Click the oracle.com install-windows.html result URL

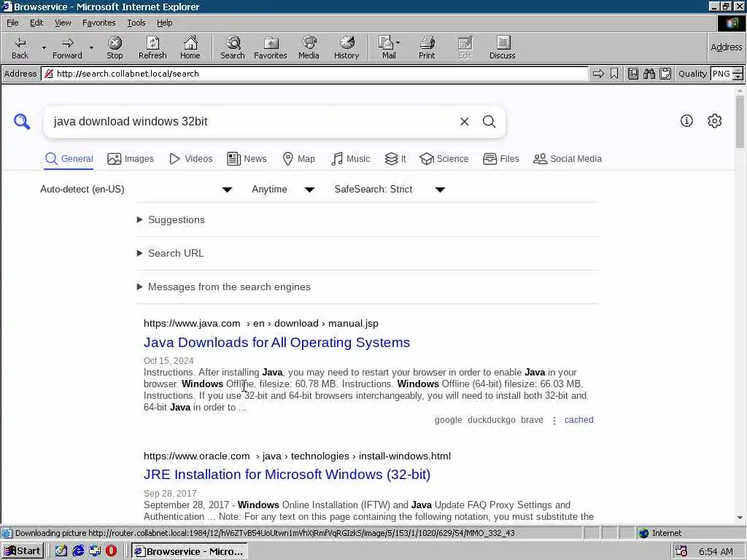coord(298,456)
